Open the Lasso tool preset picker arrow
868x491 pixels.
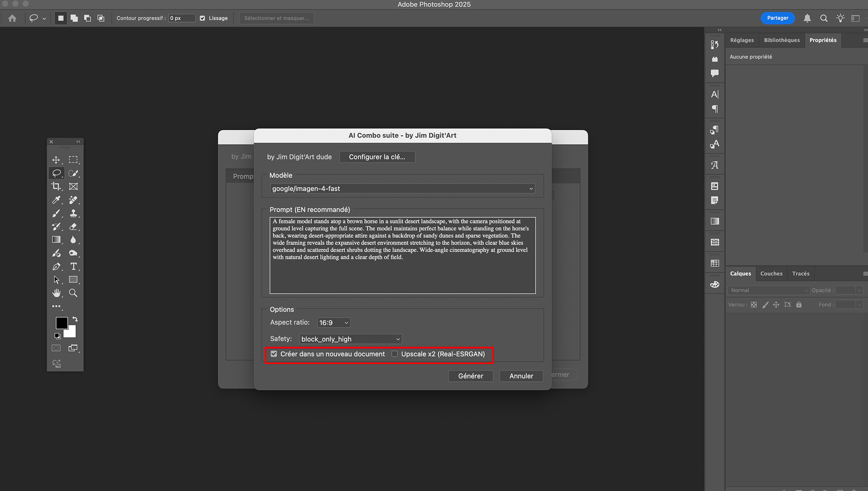pos(44,19)
